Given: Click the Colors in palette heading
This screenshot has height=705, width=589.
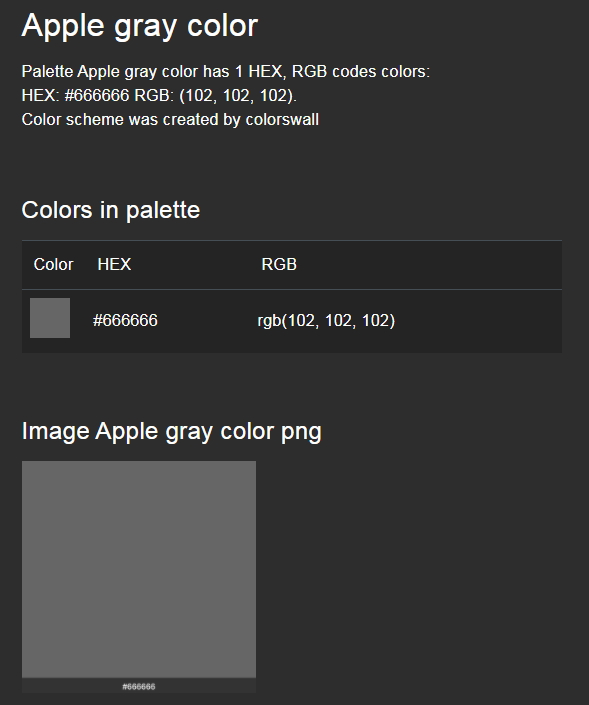Looking at the screenshot, I should point(111,210).
